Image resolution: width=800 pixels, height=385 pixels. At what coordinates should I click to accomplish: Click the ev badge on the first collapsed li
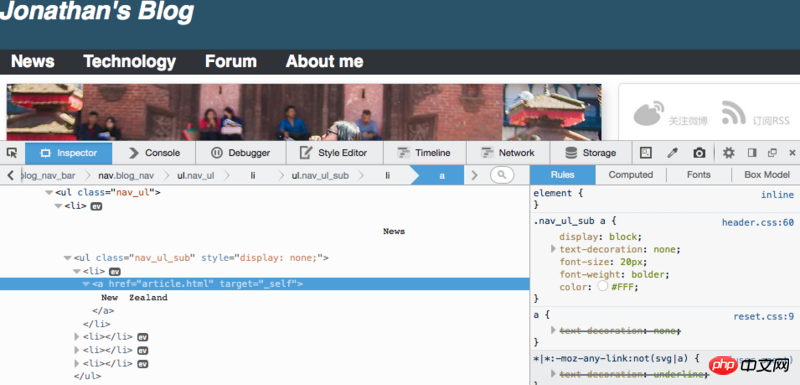143,337
